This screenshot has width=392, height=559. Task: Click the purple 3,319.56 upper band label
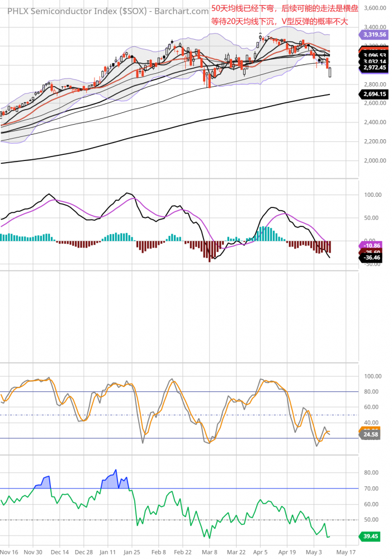[x=375, y=34]
